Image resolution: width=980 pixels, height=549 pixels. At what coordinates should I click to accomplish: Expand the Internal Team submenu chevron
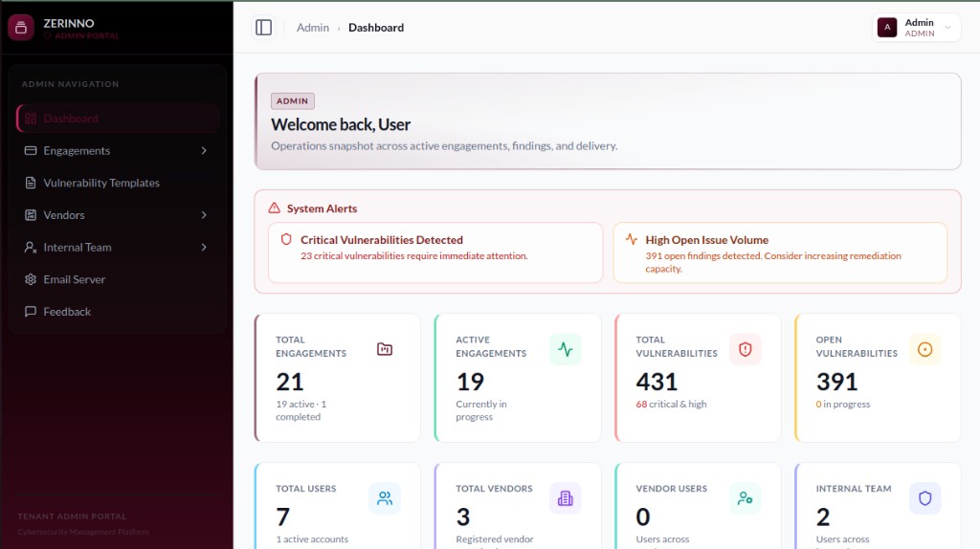tap(204, 248)
